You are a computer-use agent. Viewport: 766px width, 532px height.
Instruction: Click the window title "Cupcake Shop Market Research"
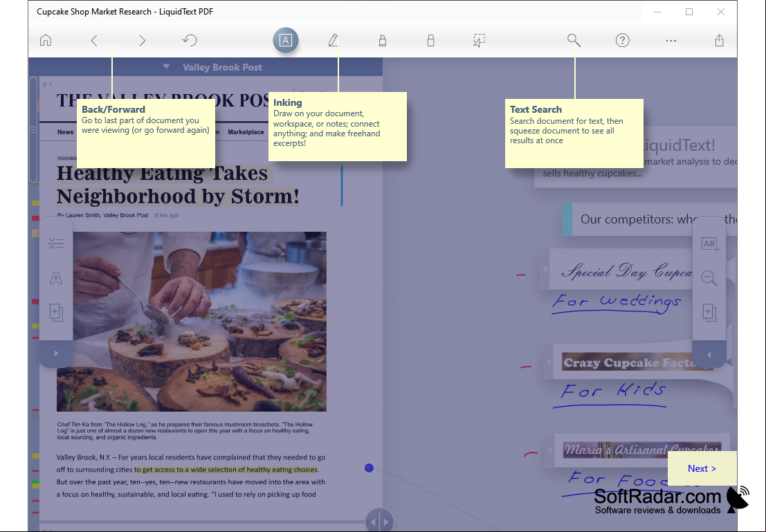[x=94, y=12]
